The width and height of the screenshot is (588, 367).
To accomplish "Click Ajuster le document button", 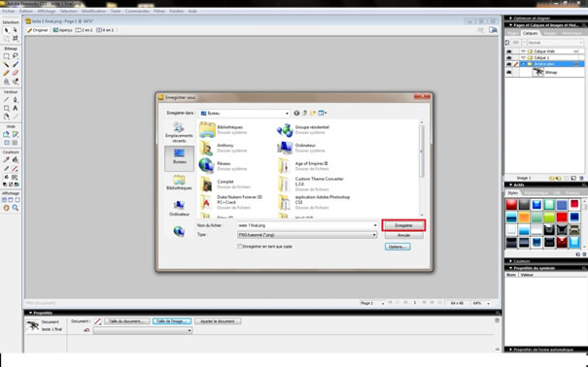I will 218,321.
